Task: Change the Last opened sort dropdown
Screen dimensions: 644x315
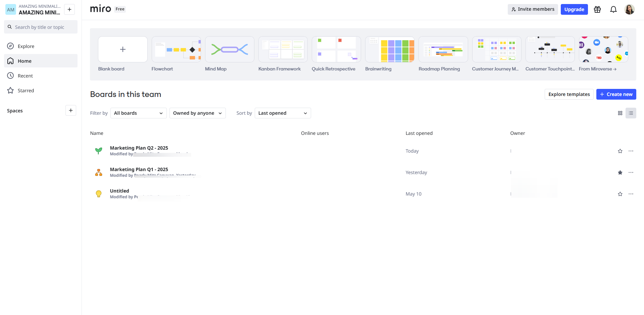Action: coord(283,113)
